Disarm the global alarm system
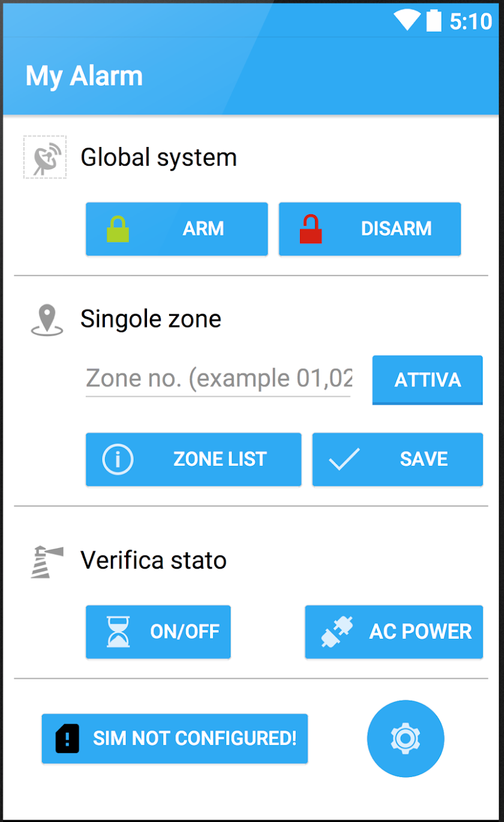504x822 pixels. [x=370, y=229]
